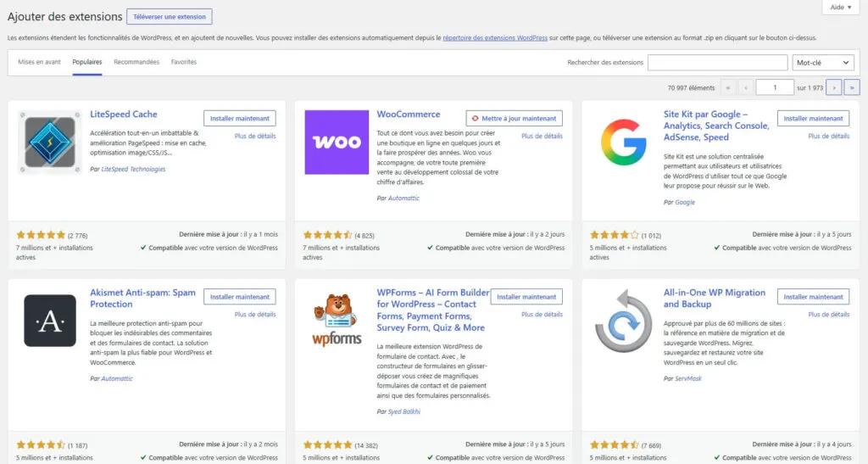The width and height of the screenshot is (868, 464).
Task: Switch to the Mises en avant tab
Action: pos(39,62)
